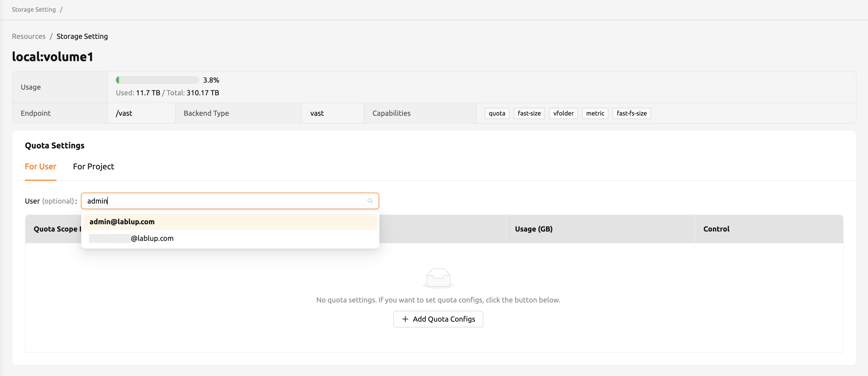Click the empty inbox illustration icon
This screenshot has height=376, width=868.
tap(438, 279)
